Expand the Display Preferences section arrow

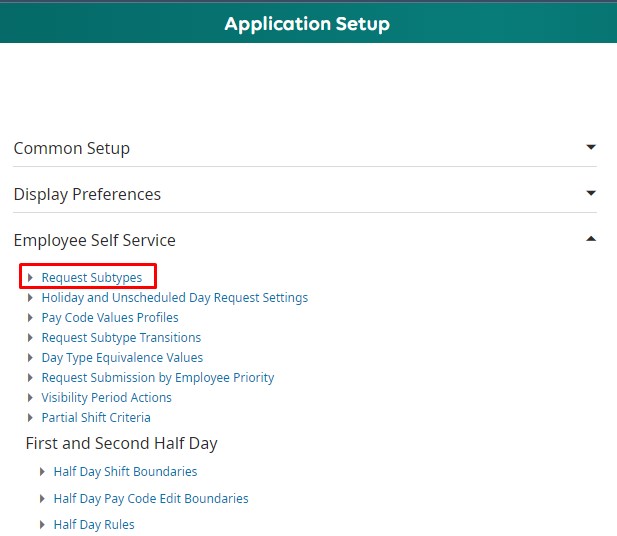pos(590,194)
